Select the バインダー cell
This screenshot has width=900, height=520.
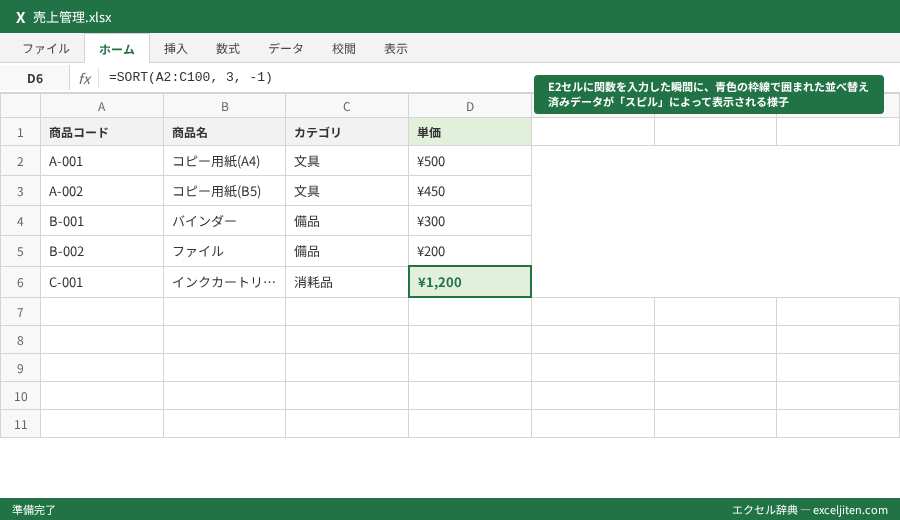click(x=224, y=221)
